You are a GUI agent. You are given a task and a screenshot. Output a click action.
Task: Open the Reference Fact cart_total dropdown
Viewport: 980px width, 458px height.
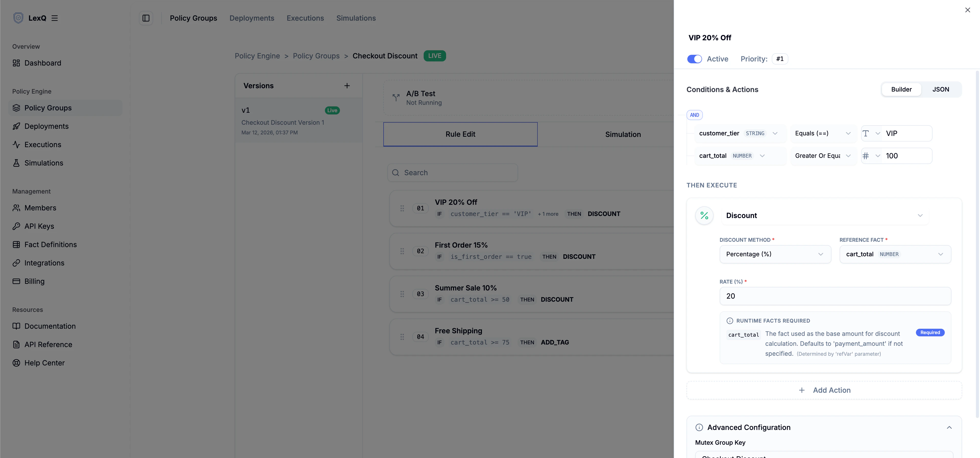click(x=895, y=254)
